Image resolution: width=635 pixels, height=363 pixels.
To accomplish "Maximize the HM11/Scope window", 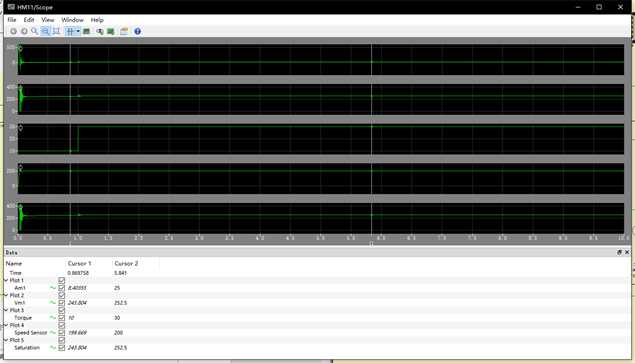I will [x=599, y=7].
